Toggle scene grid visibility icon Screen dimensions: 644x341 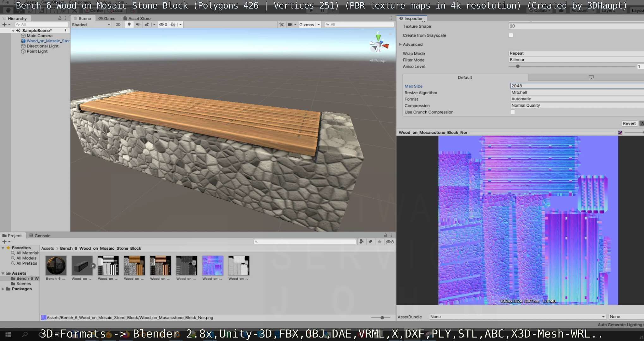tap(173, 24)
